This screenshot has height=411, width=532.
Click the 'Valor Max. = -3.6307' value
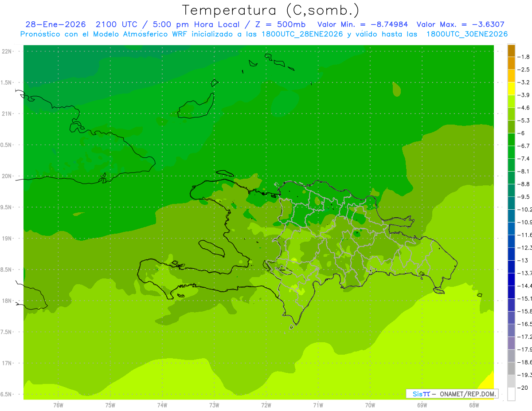pyautogui.click(x=461, y=24)
